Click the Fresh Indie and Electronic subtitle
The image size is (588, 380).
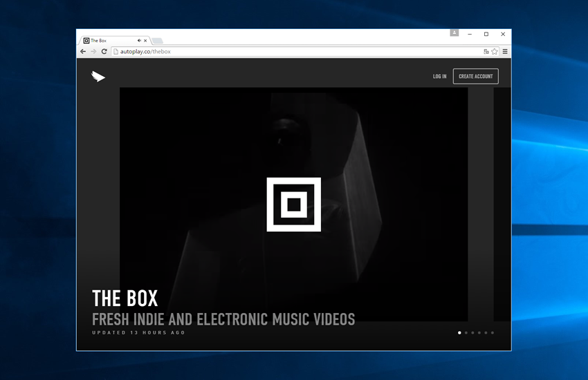tap(223, 319)
